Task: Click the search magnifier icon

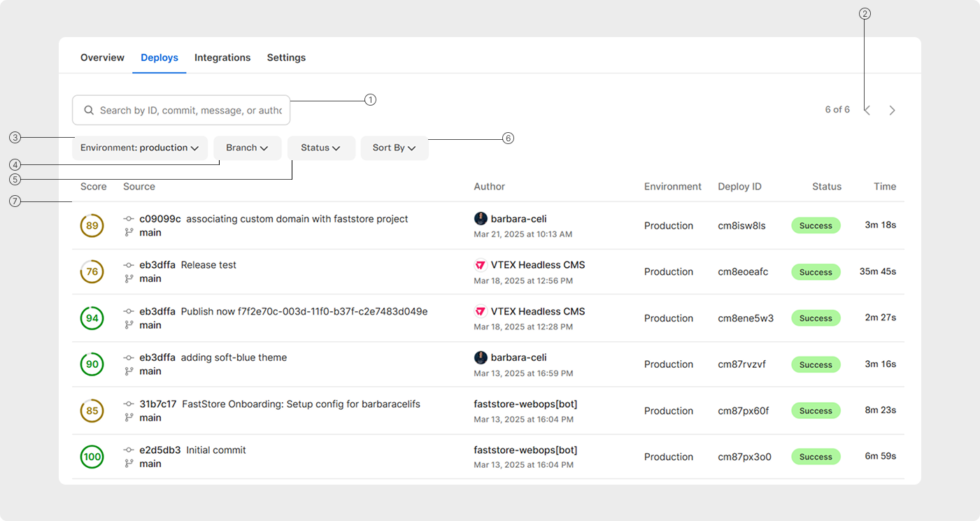Action: (x=89, y=110)
